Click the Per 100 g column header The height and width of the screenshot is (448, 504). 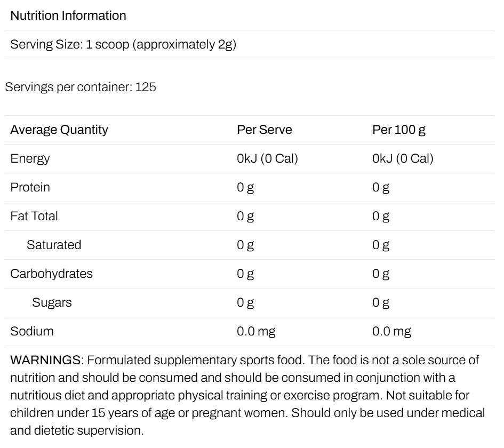399,130
